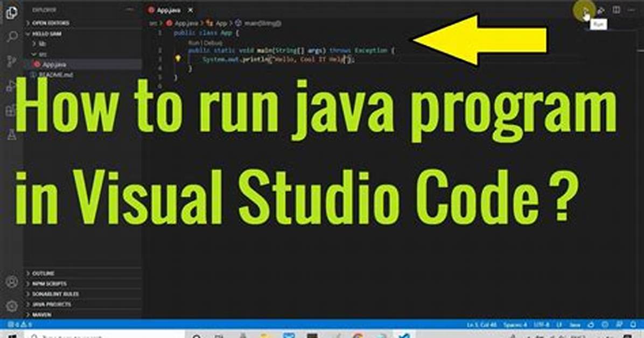Open the Chrome icon in Windows taskbar
Screen dimensions: 644x338
pyautogui.click(x=358, y=335)
